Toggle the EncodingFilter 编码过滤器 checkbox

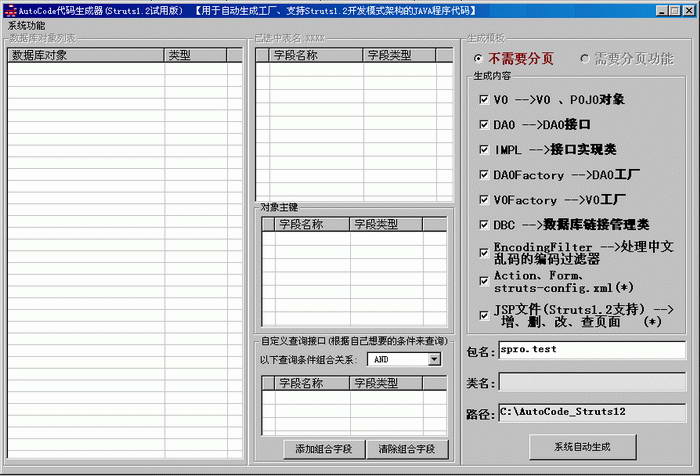(x=483, y=253)
